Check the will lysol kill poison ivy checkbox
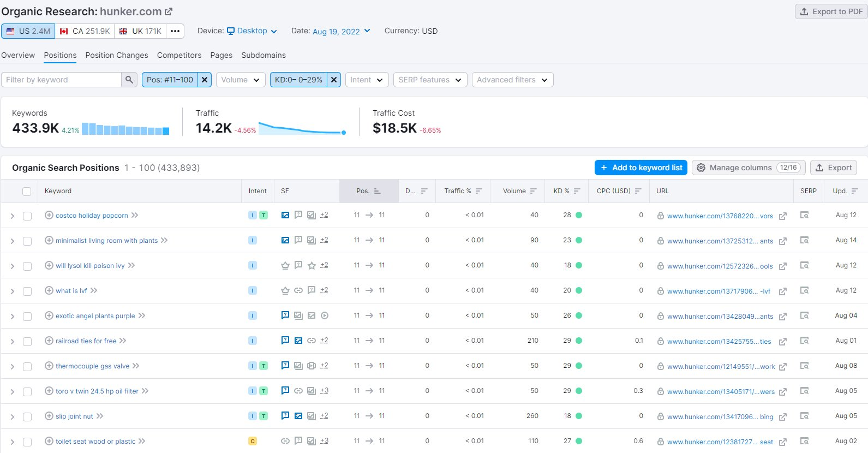The height and width of the screenshot is (453, 868). click(x=27, y=266)
